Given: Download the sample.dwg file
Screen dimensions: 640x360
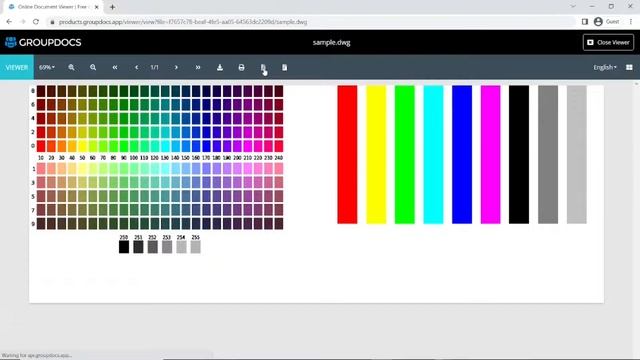Looking at the screenshot, I should point(220,67).
